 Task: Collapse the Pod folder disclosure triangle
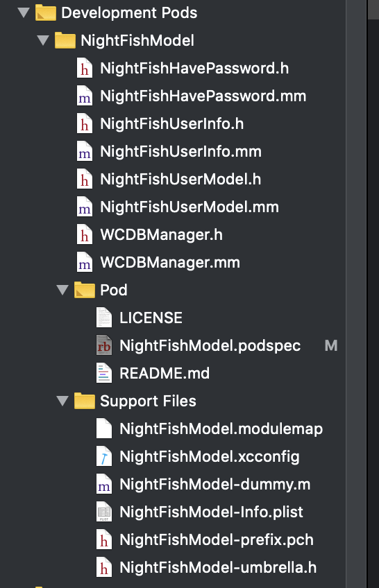tap(62, 290)
